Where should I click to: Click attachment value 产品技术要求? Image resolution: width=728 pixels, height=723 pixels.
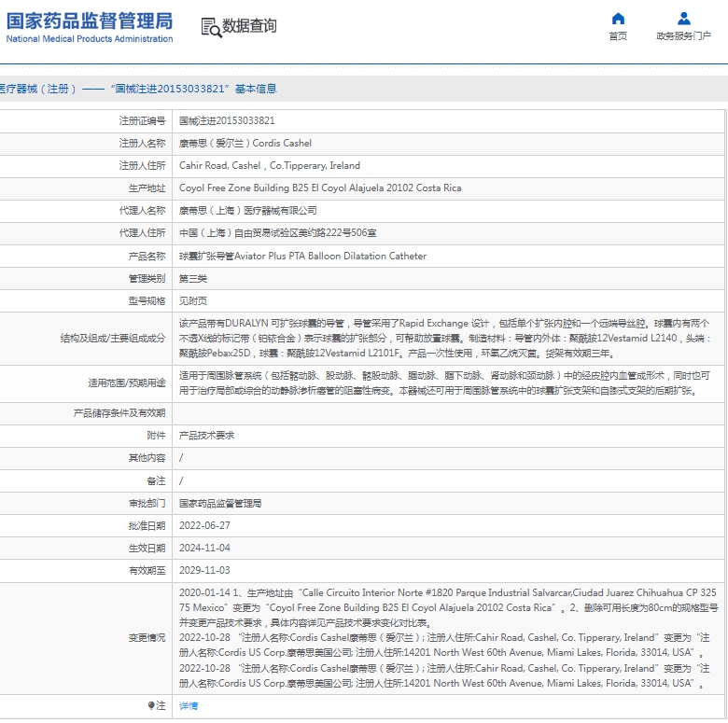point(206,436)
